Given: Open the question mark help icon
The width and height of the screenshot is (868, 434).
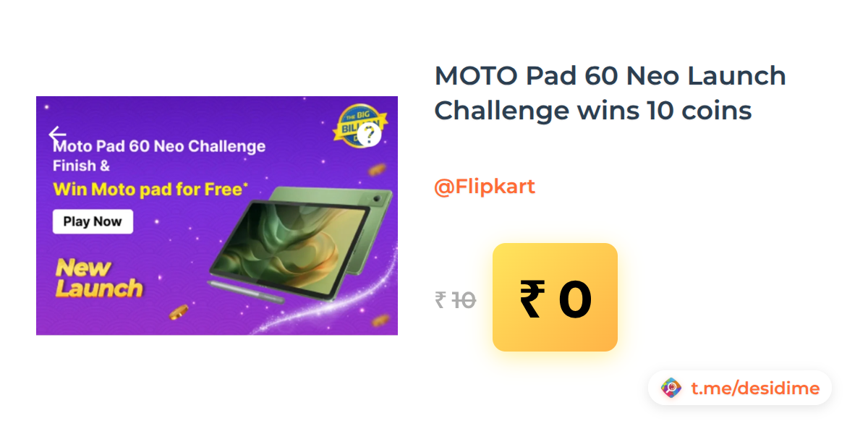Looking at the screenshot, I should [369, 135].
